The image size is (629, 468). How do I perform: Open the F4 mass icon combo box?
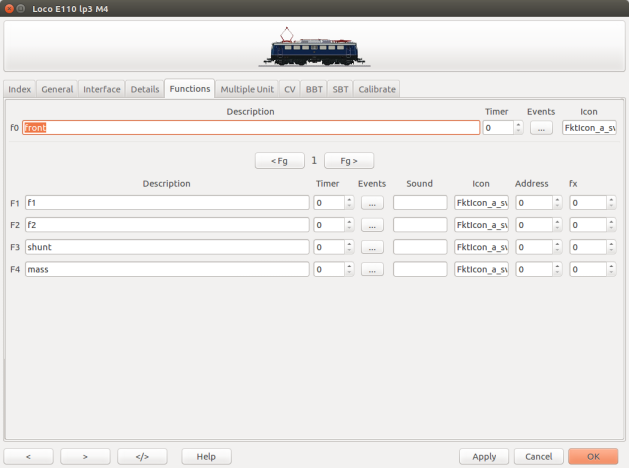(481, 269)
